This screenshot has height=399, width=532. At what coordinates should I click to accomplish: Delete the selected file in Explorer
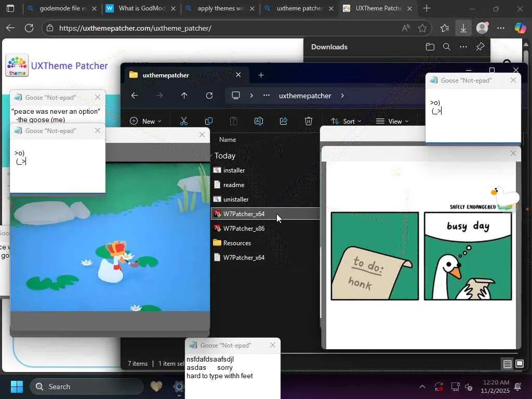(x=309, y=121)
